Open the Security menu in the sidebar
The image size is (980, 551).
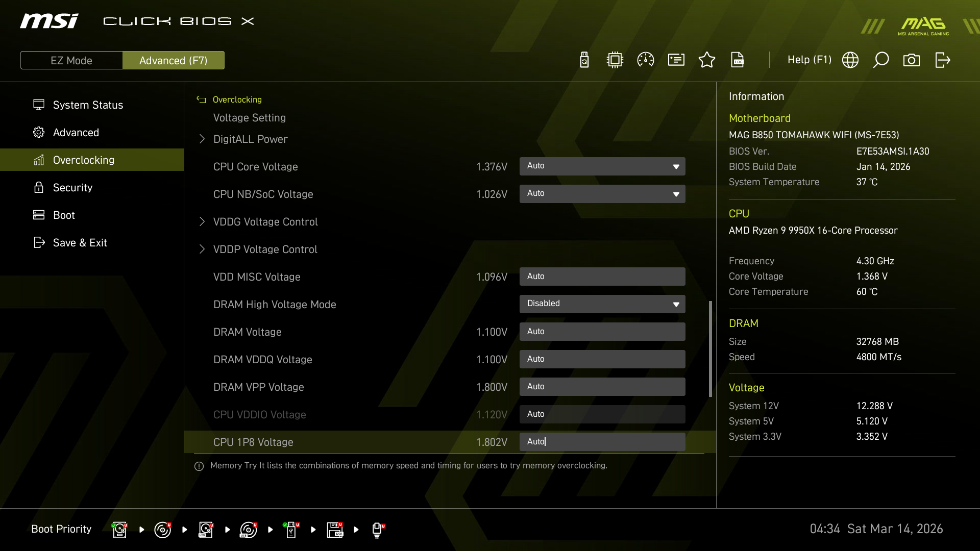[x=72, y=188]
